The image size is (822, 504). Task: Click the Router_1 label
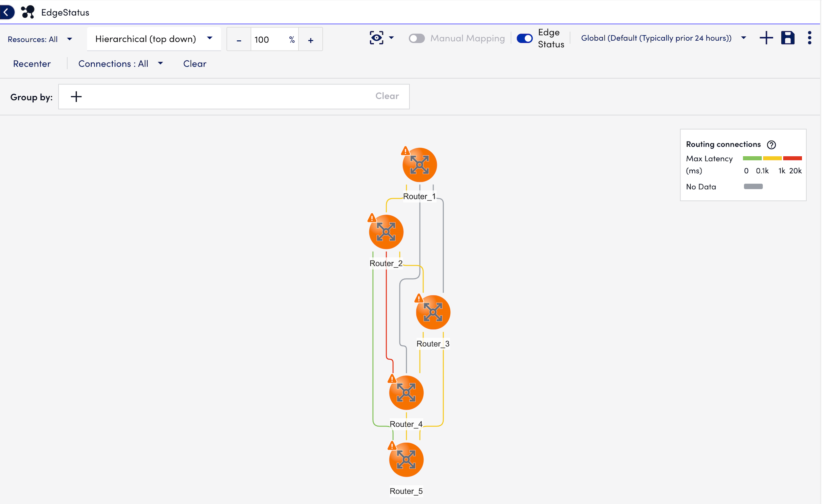point(419,197)
